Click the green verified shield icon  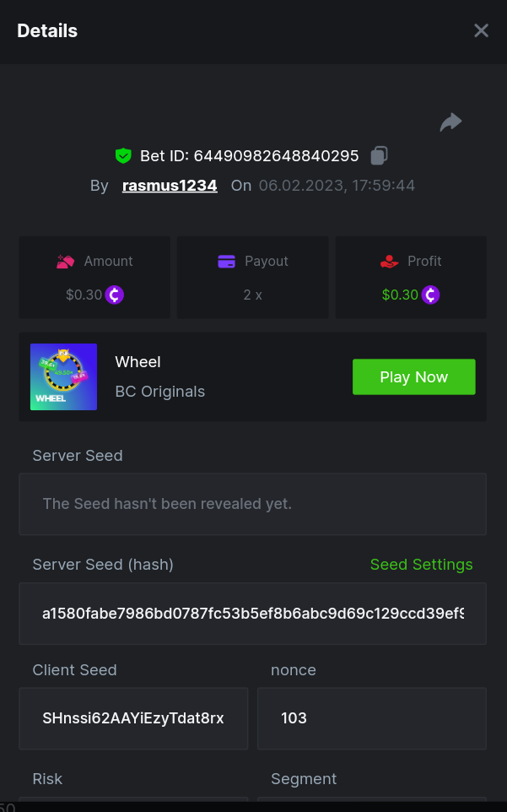[x=124, y=155]
